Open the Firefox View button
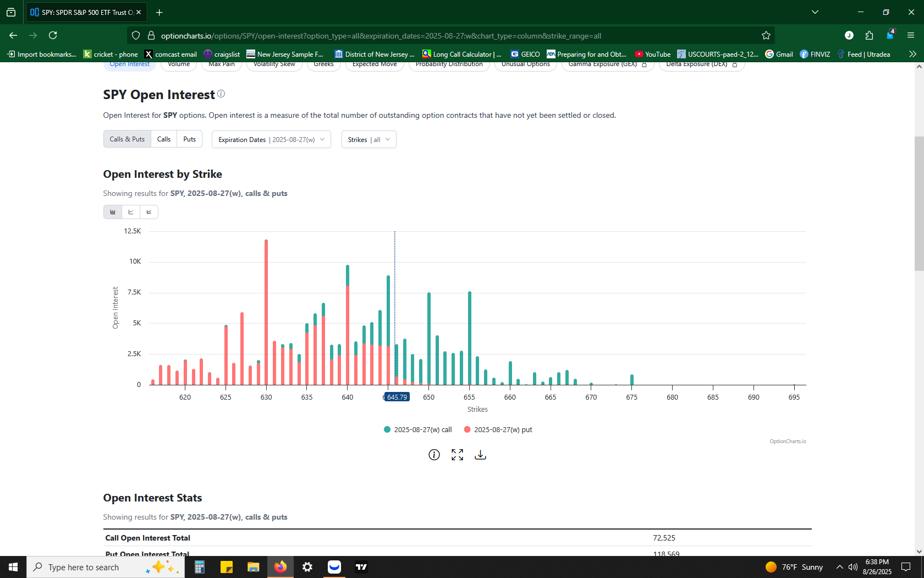Image resolution: width=924 pixels, height=578 pixels. [11, 12]
